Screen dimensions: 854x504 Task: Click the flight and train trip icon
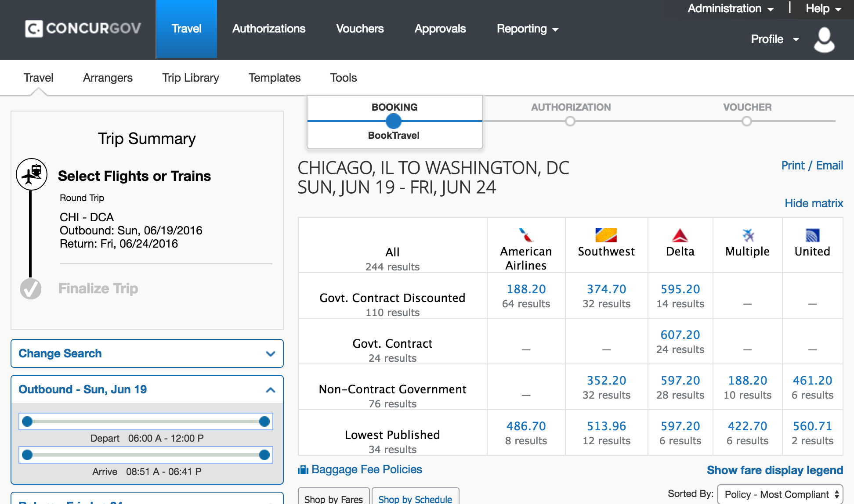(x=32, y=174)
